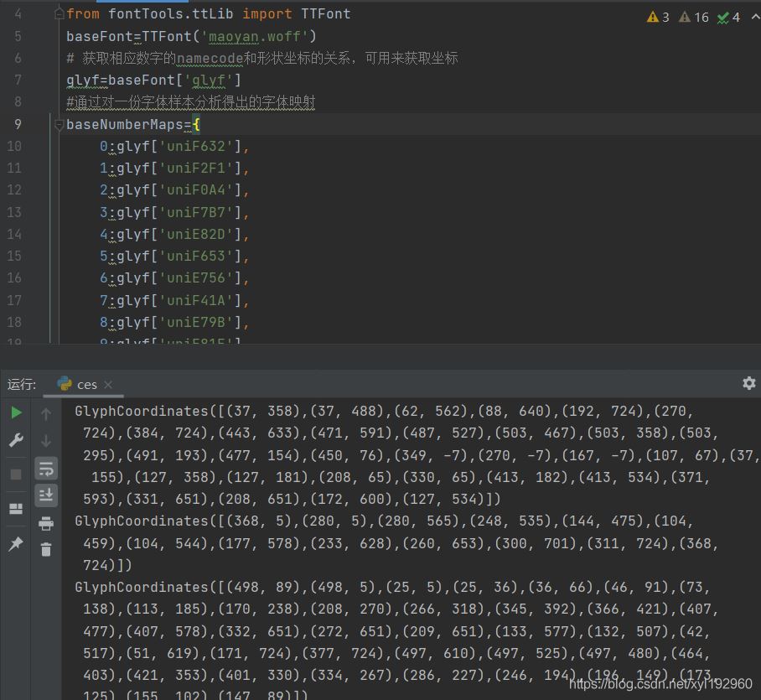Collapse the import block at line 4
The height and width of the screenshot is (700, 761).
pos(59,14)
